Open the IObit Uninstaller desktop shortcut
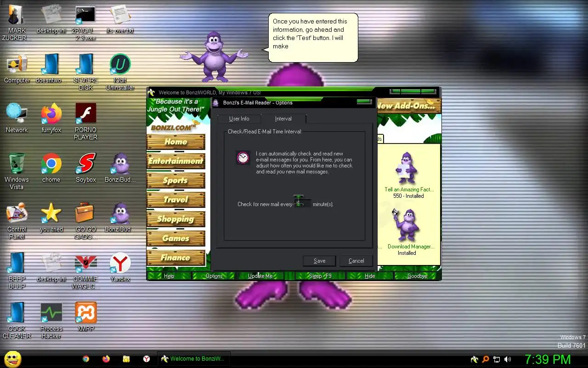 [120, 72]
